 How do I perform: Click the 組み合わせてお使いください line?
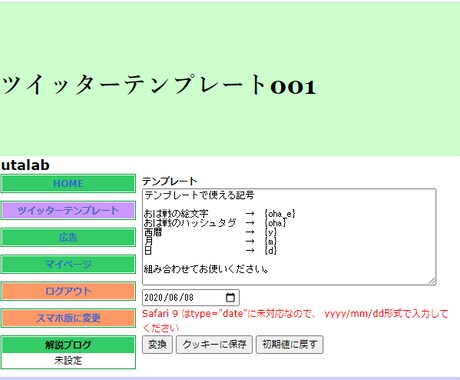pos(206,269)
